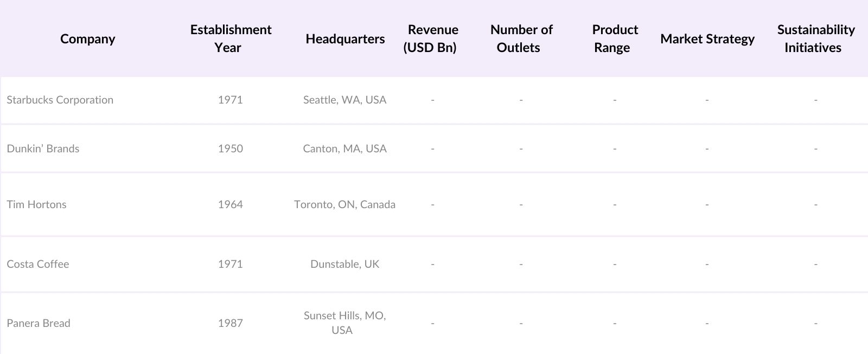Image resolution: width=868 pixels, height=354 pixels.
Task: Click the Tim Hortons company cell
Action: coord(36,204)
